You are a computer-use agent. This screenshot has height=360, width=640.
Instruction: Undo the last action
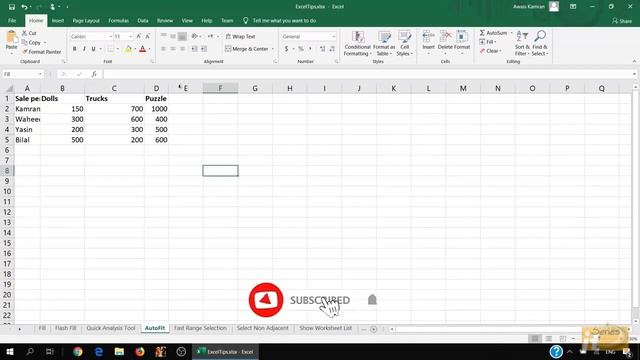(x=24, y=7)
